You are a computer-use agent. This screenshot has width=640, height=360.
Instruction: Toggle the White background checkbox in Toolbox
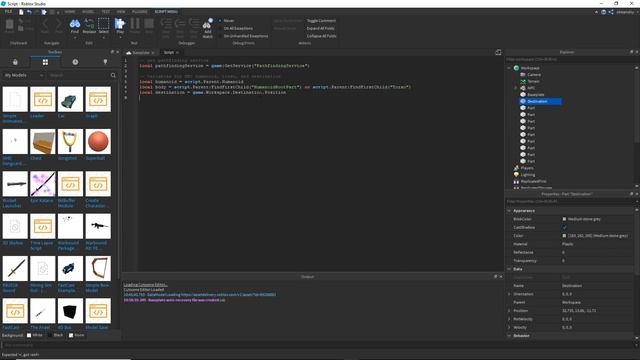point(29,336)
